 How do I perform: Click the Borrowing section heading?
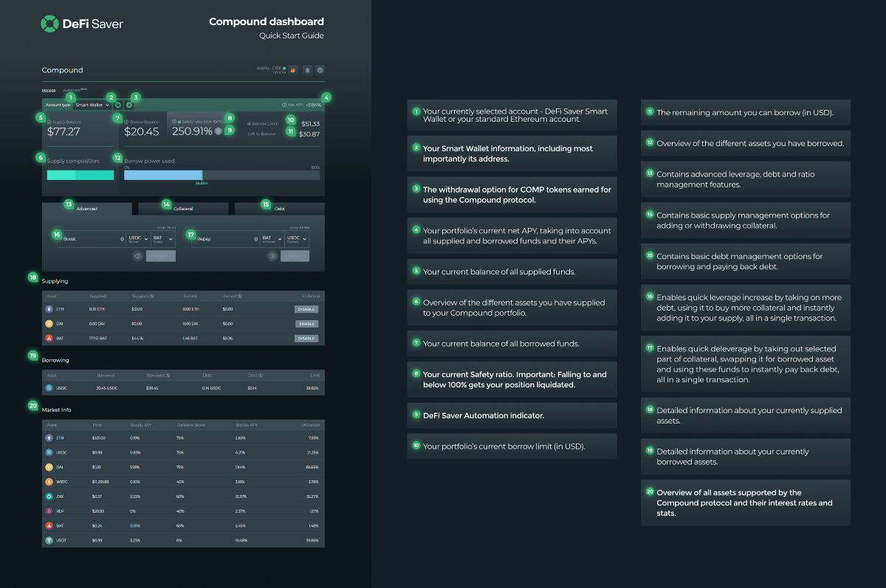[55, 360]
